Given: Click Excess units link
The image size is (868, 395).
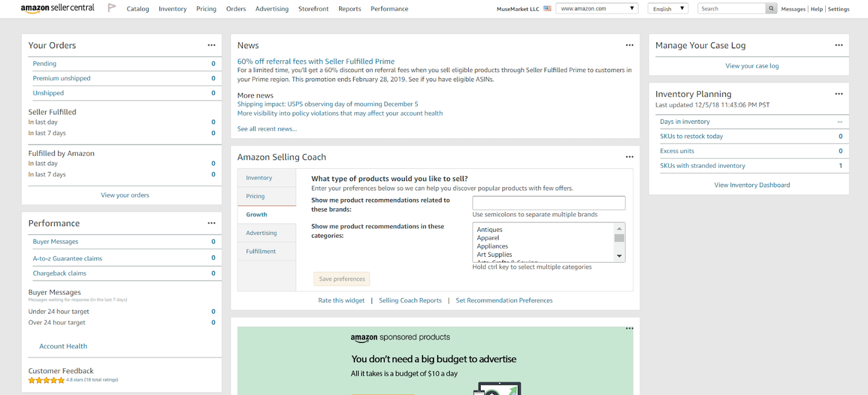Looking at the screenshot, I should (x=677, y=151).
